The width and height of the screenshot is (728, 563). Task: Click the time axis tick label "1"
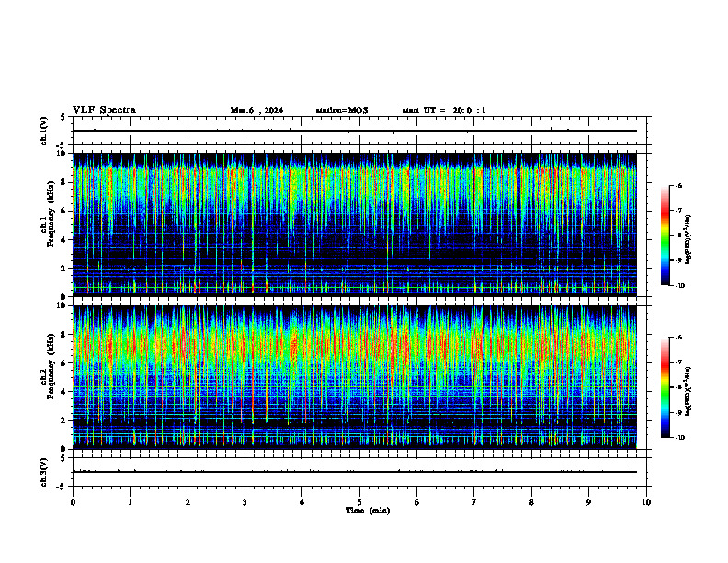[x=130, y=502]
